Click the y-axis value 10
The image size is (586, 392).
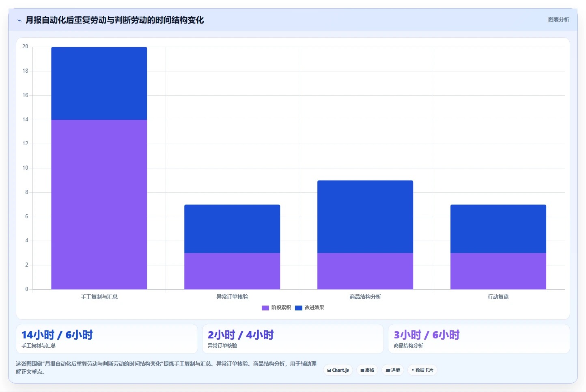coord(25,168)
